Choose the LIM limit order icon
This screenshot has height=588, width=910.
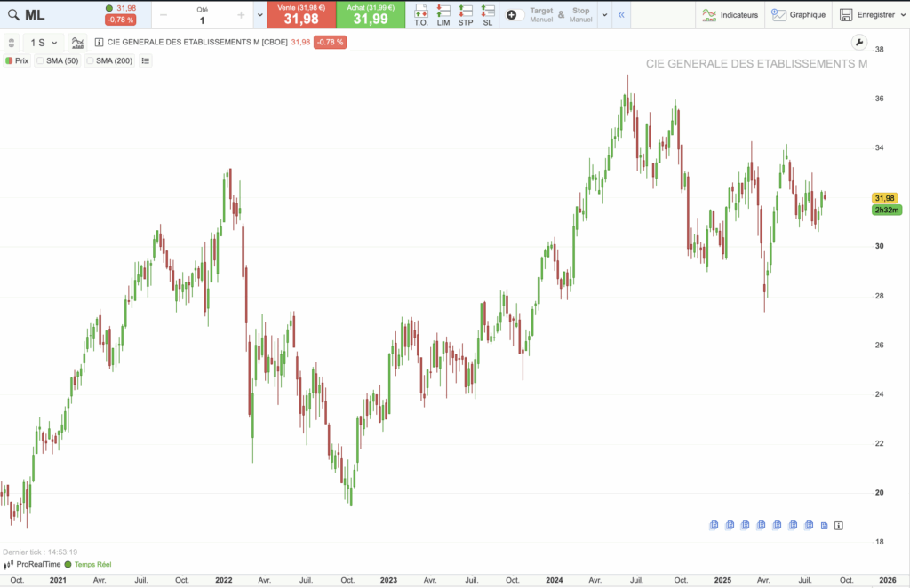[x=443, y=14]
